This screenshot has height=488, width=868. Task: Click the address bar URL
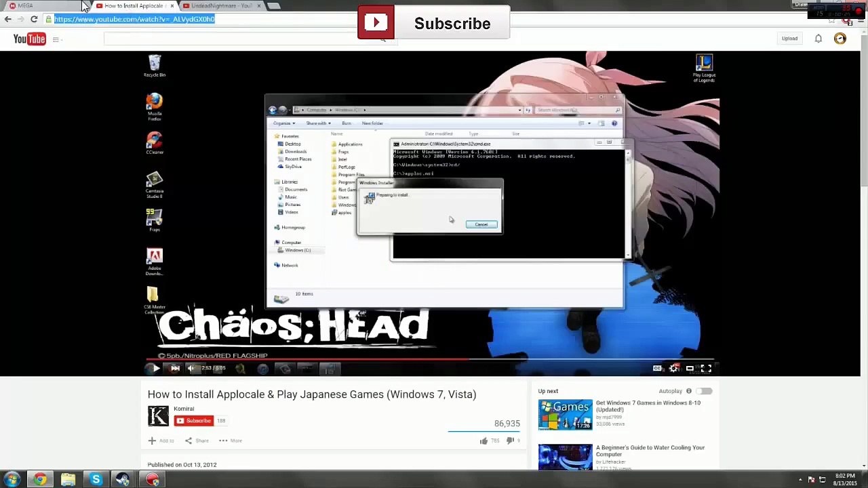pos(134,19)
